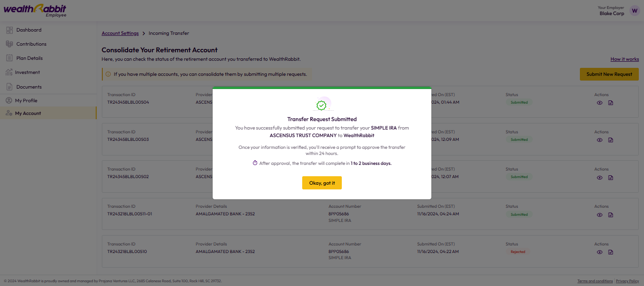
Task: Click the Submit New Request button
Action: click(x=609, y=74)
